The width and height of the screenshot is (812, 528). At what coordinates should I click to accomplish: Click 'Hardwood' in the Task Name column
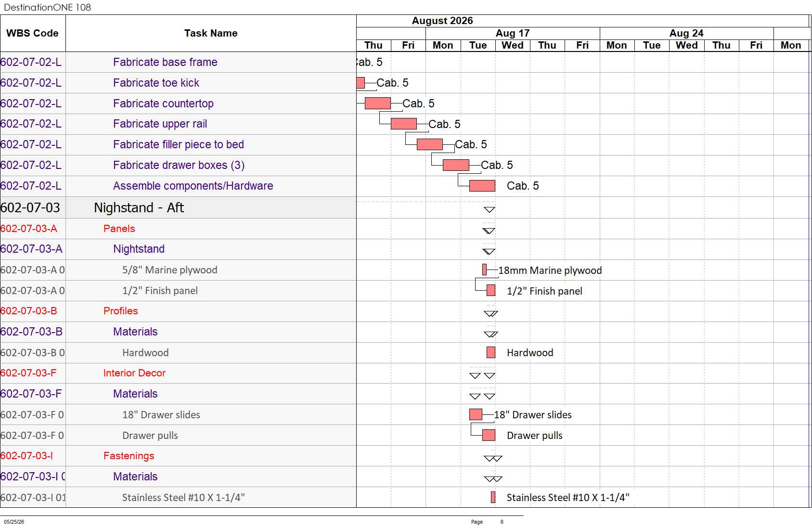145,353
